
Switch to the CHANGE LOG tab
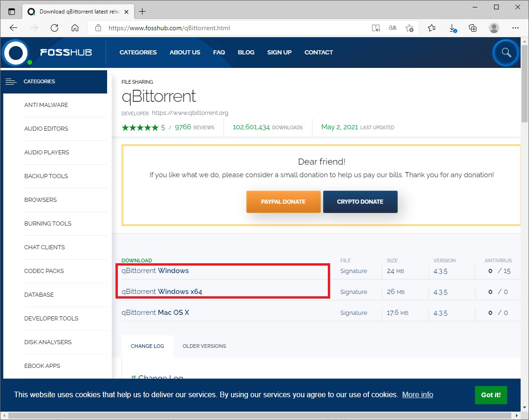pos(148,346)
